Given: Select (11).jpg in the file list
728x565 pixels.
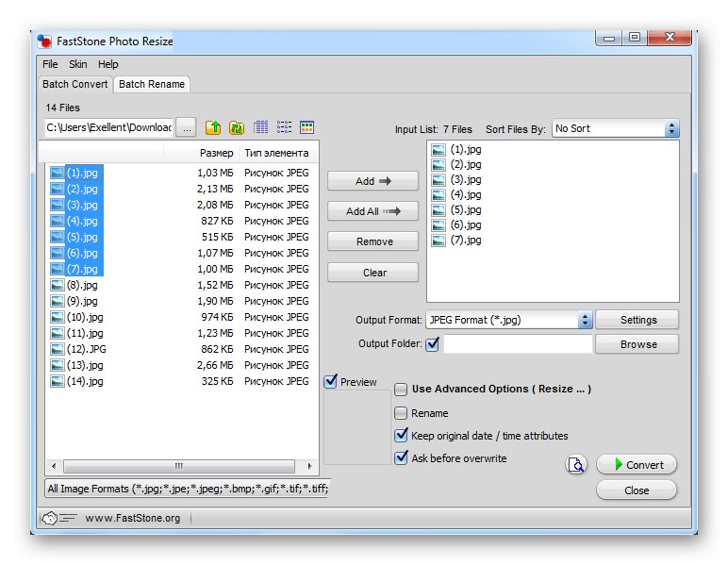Looking at the screenshot, I should click(x=85, y=333).
